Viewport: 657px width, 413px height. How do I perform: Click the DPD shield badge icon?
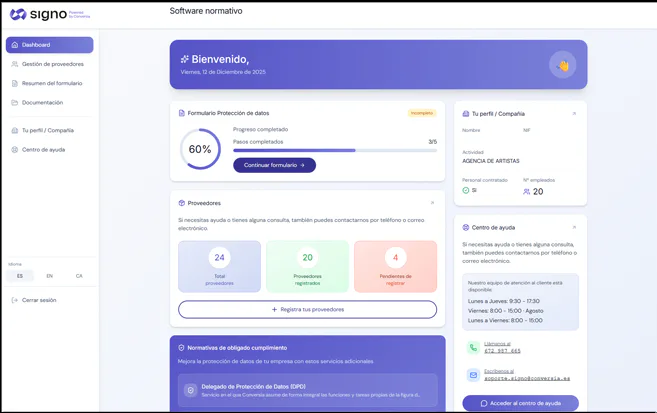coord(191,390)
